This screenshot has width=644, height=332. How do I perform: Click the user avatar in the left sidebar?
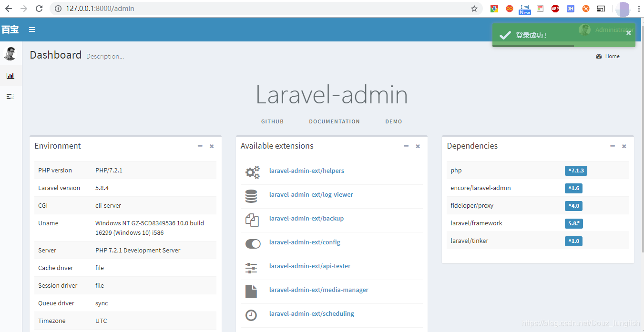tap(10, 54)
